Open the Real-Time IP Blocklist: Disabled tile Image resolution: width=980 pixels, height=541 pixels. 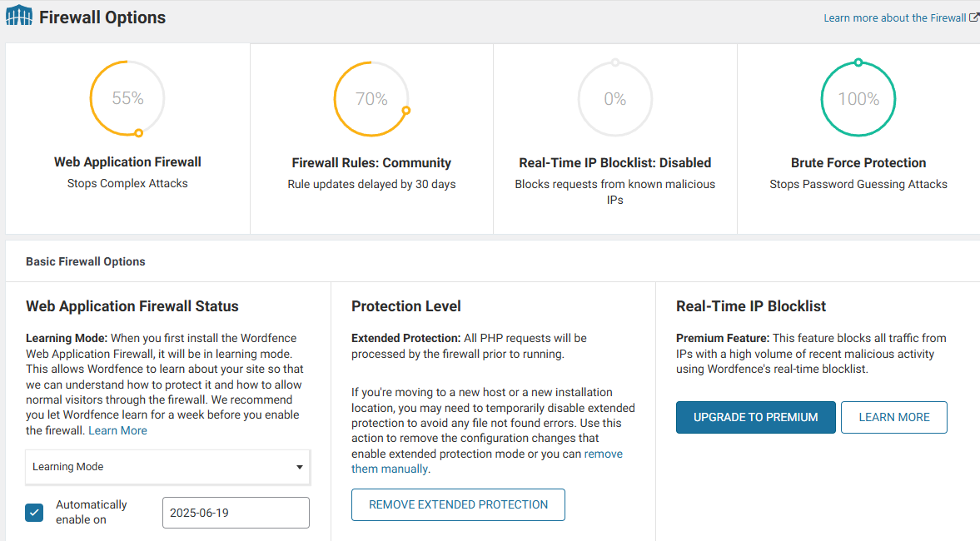(x=614, y=163)
